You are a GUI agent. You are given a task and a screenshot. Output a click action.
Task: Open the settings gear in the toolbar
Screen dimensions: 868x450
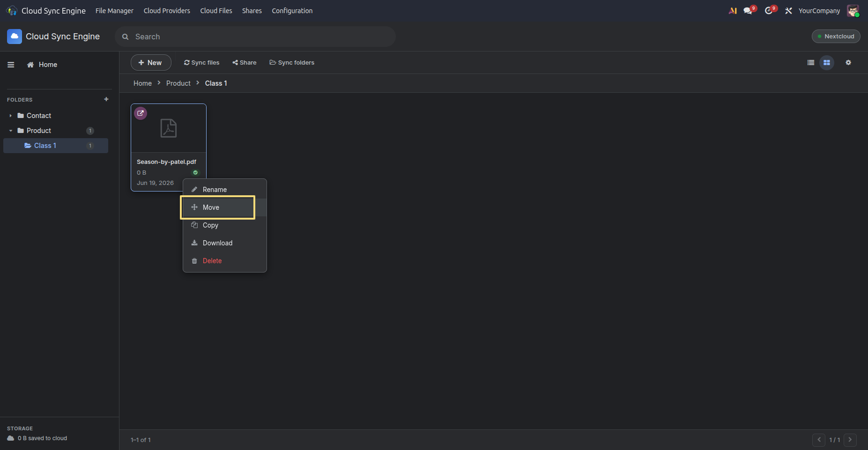(848, 63)
